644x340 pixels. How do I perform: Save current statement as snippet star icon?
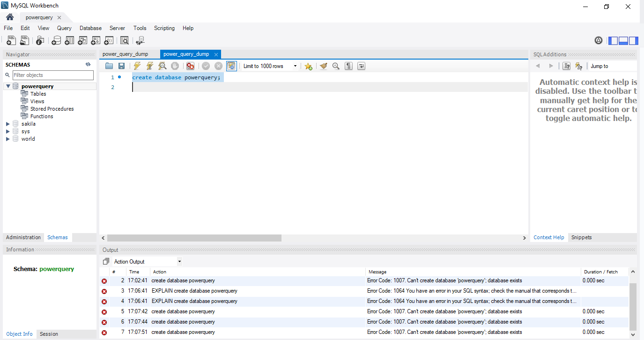click(x=308, y=66)
